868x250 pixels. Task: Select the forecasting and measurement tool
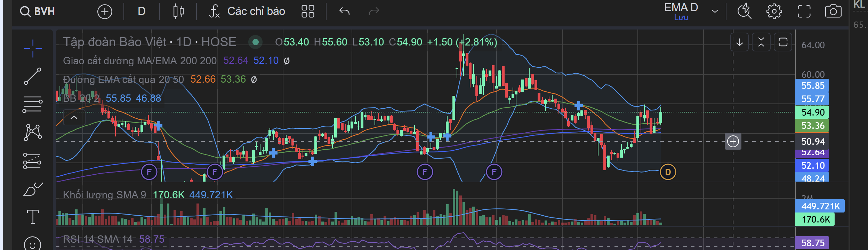tap(33, 161)
